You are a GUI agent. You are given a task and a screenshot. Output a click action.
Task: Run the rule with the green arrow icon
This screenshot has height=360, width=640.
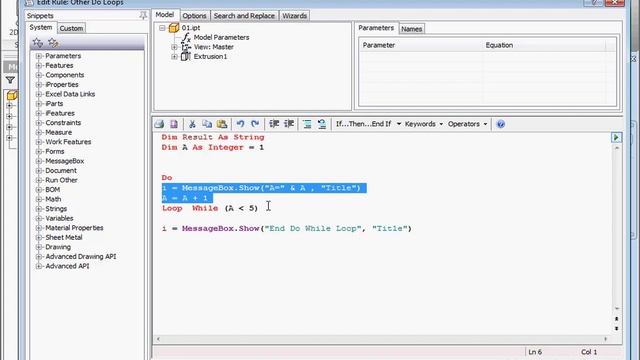[x=616, y=137]
